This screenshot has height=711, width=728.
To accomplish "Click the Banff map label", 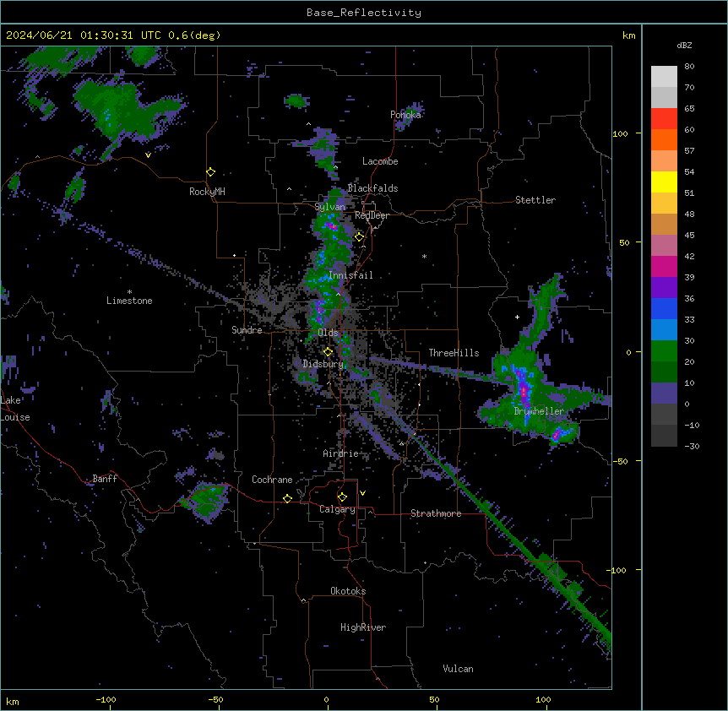I will tap(105, 479).
